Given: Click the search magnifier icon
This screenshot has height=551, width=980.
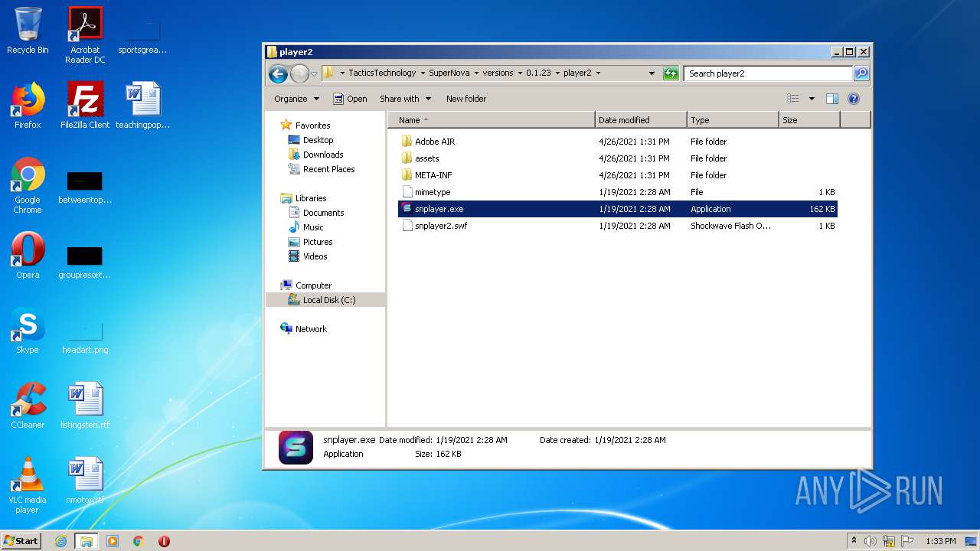Looking at the screenshot, I should pyautogui.click(x=861, y=73).
